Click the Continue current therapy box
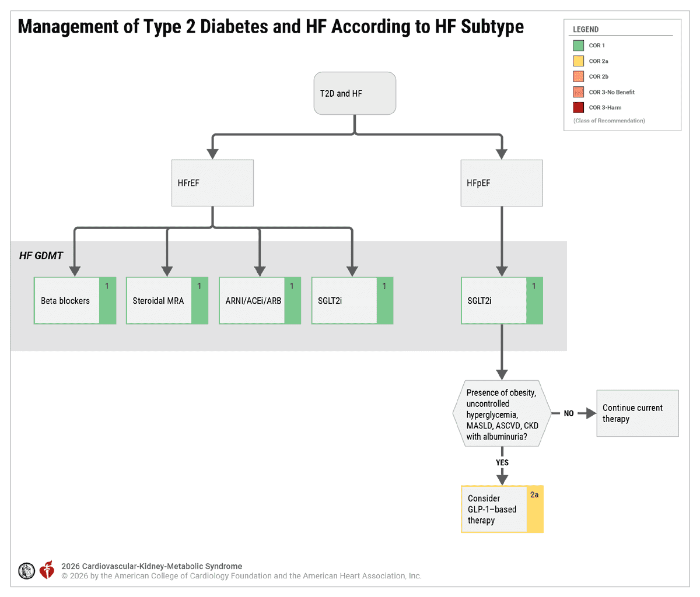Screen dimensions: 700x597 click(638, 413)
